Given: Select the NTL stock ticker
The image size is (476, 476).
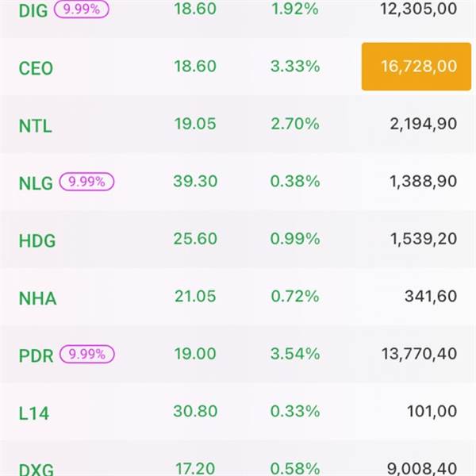Looking at the screenshot, I should tap(35, 125).
